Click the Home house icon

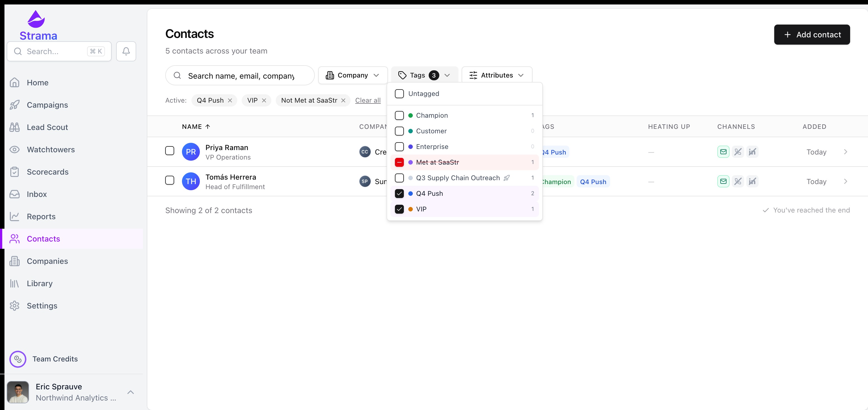15,83
